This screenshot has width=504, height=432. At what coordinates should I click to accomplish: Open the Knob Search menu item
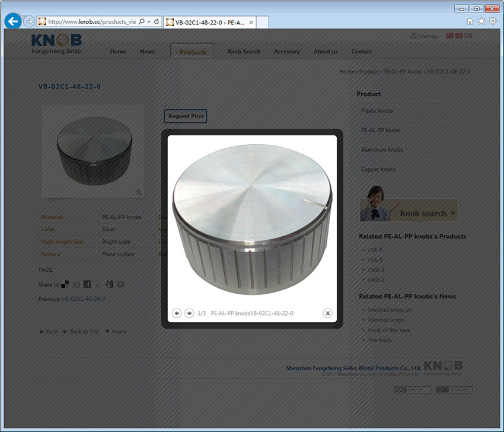(x=244, y=52)
